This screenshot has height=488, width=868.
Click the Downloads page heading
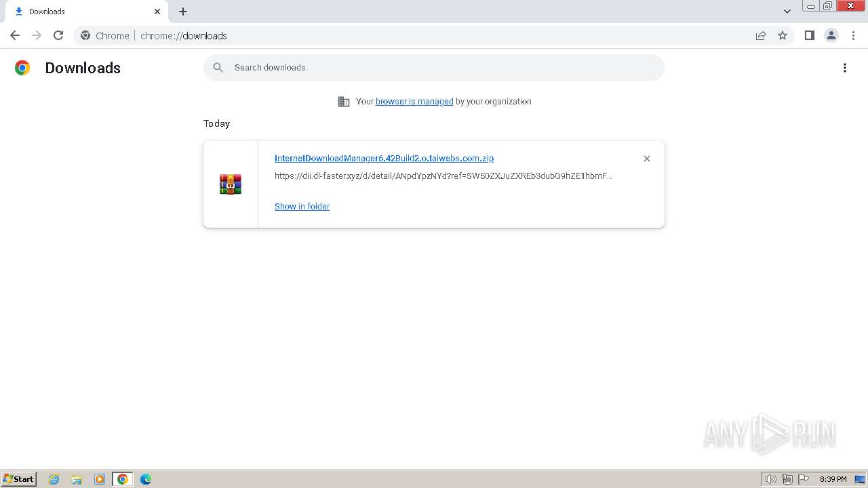point(83,68)
